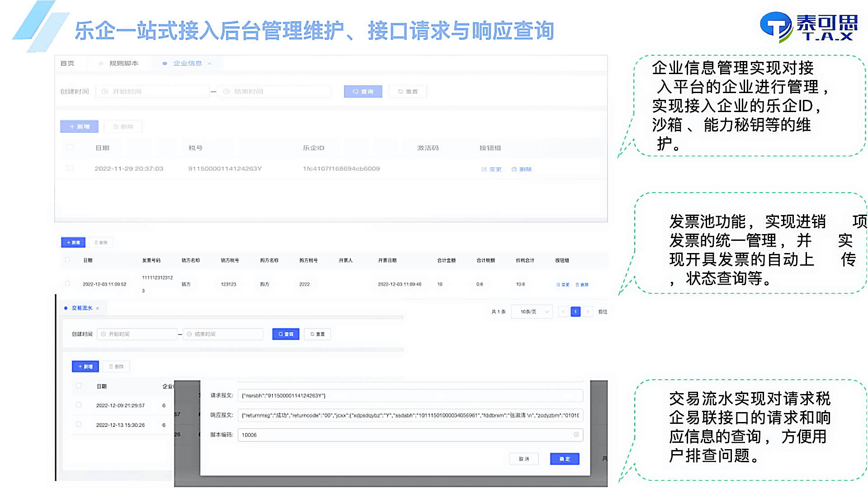This screenshot has height=488, width=868.
Task: Close the 企业信息 tab with its x icon
Action: (x=209, y=64)
